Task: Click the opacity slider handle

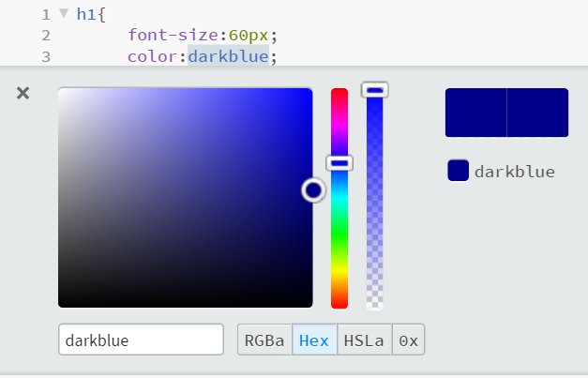Action: pyautogui.click(x=374, y=90)
